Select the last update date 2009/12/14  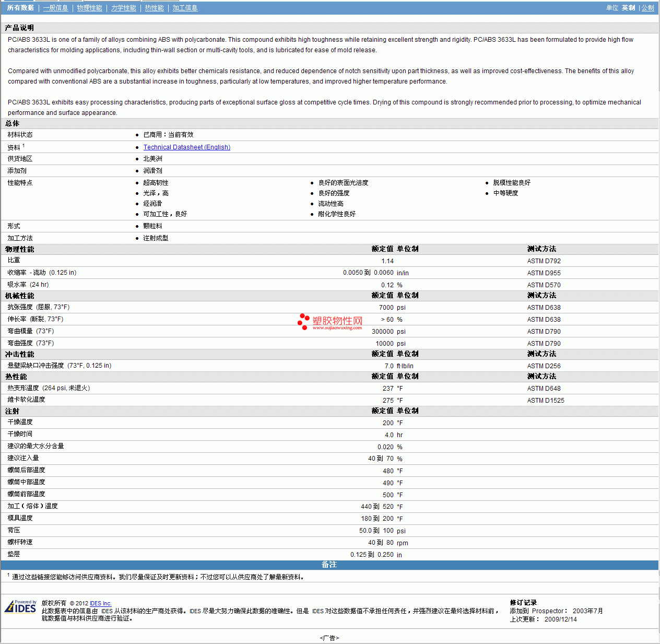561,619
